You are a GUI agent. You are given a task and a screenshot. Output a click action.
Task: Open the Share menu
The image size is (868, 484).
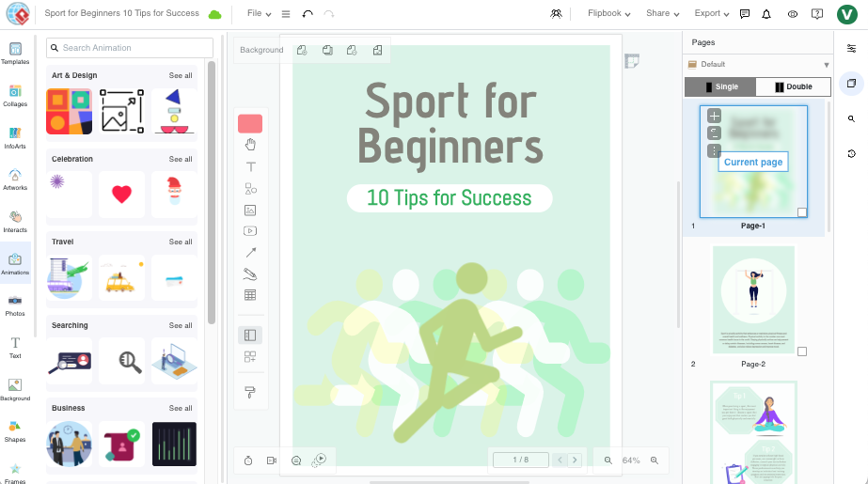[x=663, y=14]
